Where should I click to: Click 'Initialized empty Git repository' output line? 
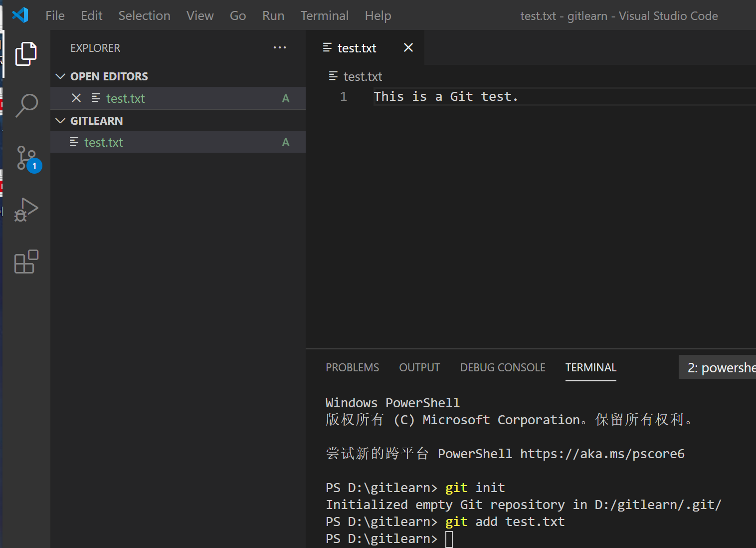pos(524,505)
